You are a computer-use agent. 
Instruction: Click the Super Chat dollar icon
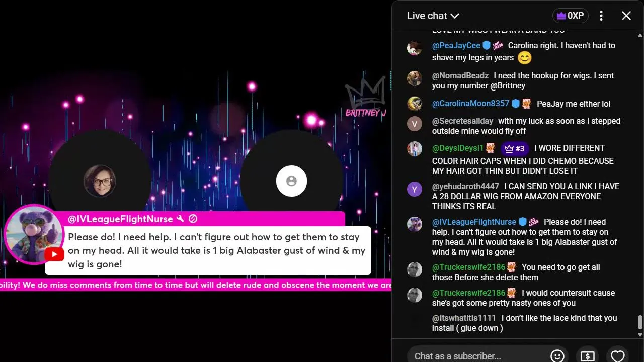tap(587, 356)
